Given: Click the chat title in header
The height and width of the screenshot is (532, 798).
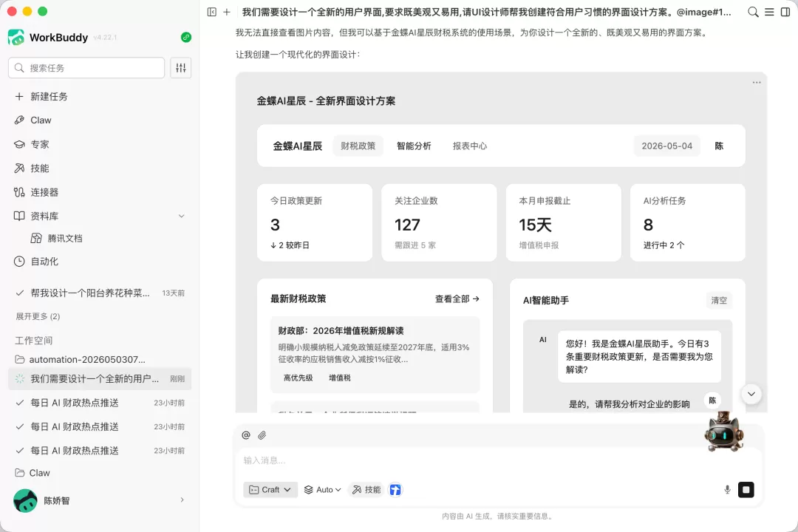Looking at the screenshot, I should [486, 12].
